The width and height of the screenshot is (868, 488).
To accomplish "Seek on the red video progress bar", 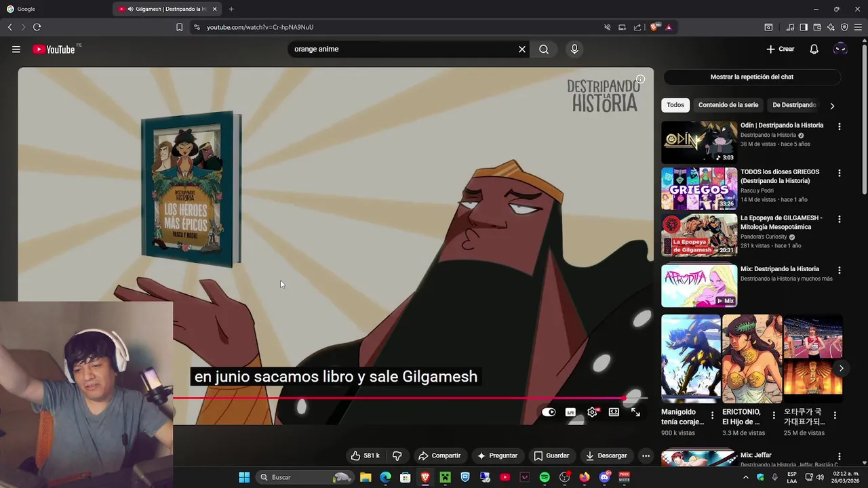I will pyautogui.click(x=410, y=398).
